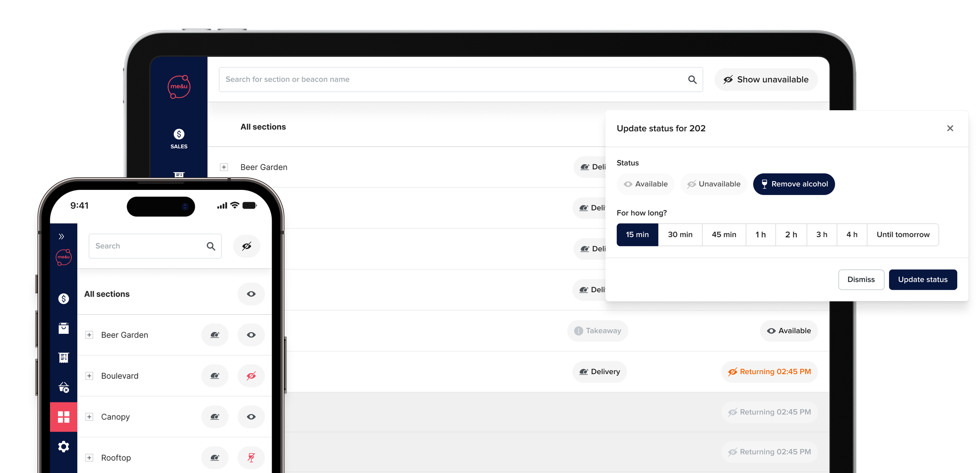980x473 pixels.
Task: Expand the phone sidebar with double chevron
Action: click(x=61, y=236)
